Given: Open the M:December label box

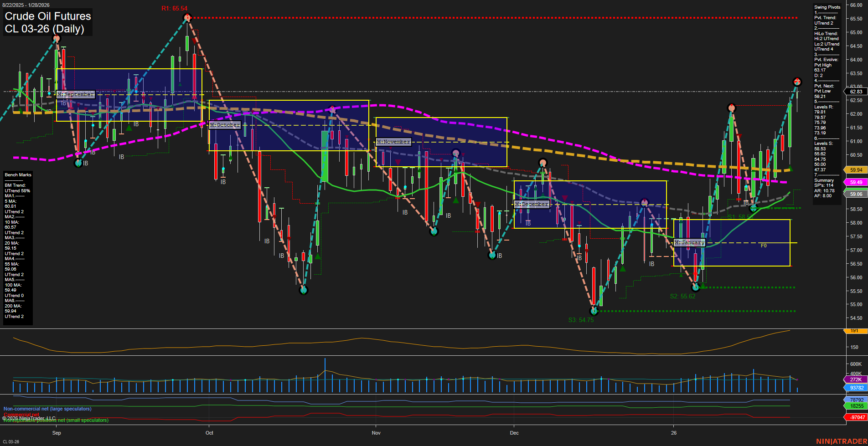Looking at the screenshot, I should (532, 204).
